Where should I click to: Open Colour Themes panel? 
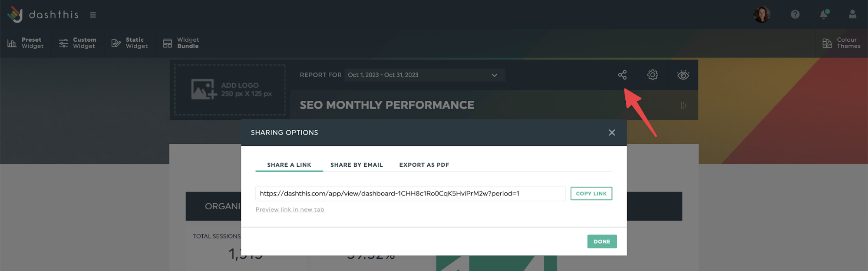pos(841,43)
